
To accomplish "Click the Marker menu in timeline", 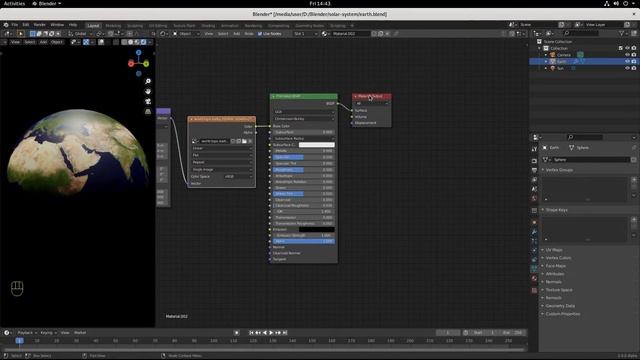I will (x=80, y=333).
